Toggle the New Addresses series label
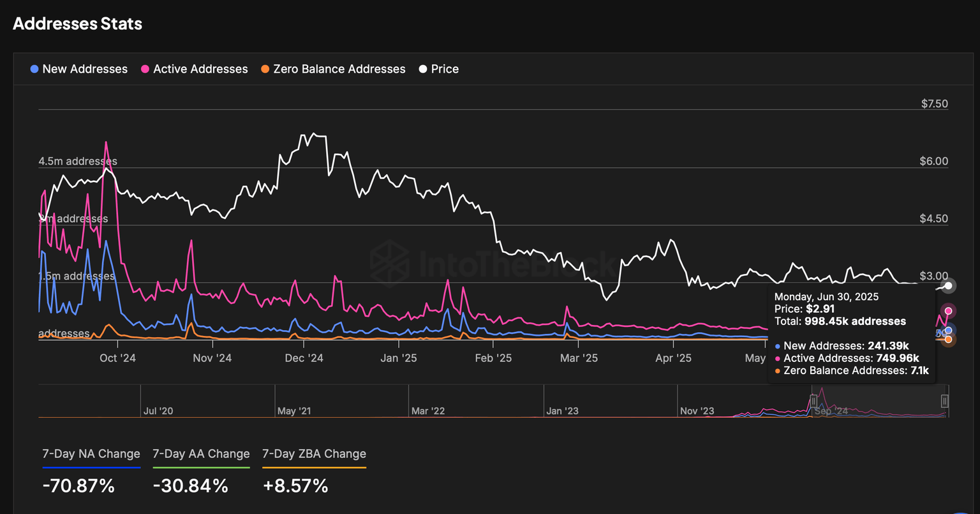Image resolution: width=980 pixels, height=514 pixels. 85,69
